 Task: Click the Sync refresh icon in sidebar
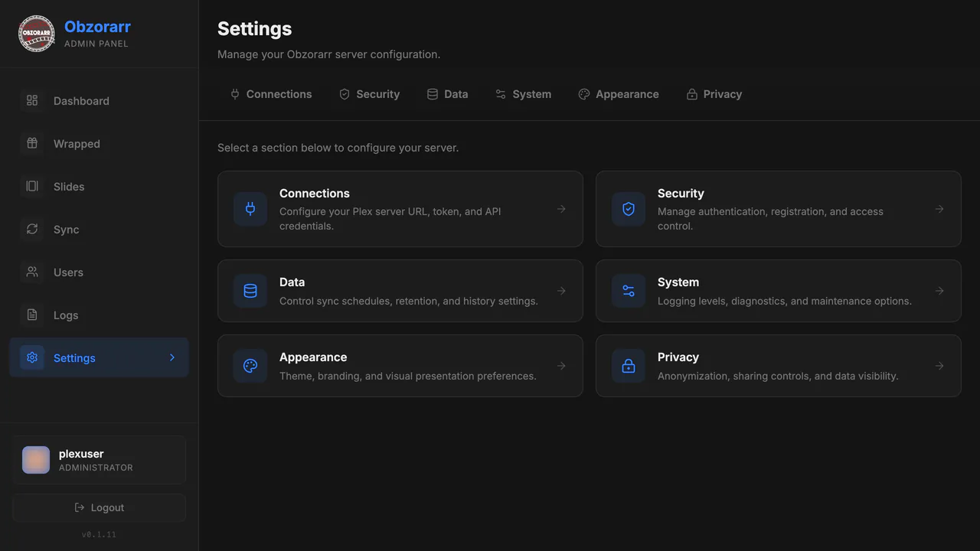[32, 229]
